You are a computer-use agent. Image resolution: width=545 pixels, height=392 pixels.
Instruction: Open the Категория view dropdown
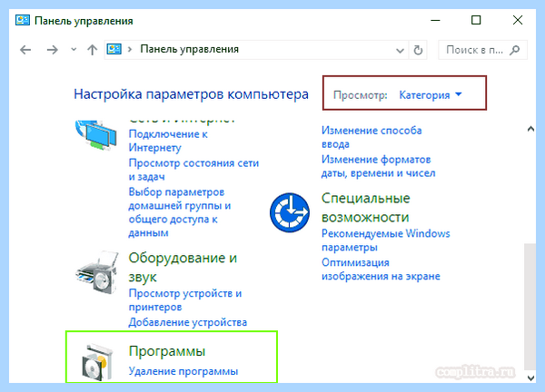(431, 94)
